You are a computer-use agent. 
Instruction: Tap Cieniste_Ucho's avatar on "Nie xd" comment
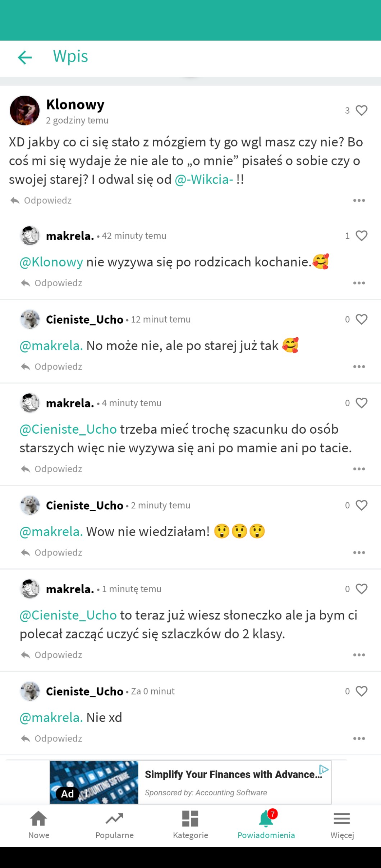(x=30, y=691)
